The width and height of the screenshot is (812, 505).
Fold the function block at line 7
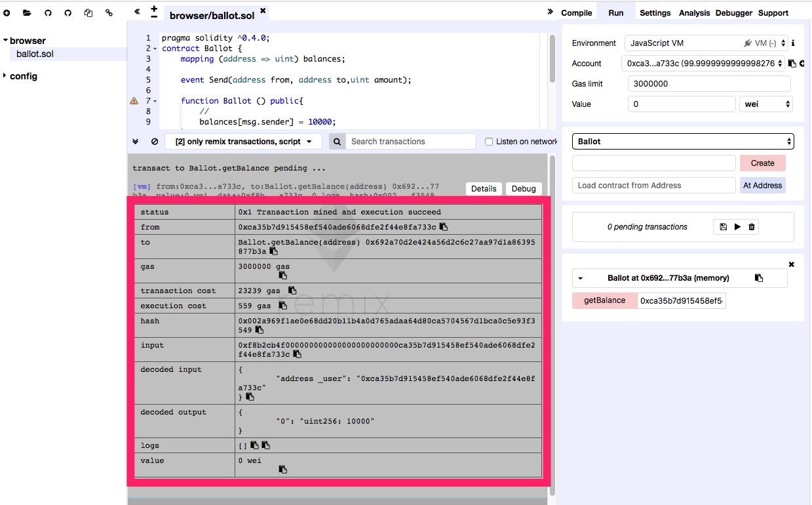tap(155, 101)
